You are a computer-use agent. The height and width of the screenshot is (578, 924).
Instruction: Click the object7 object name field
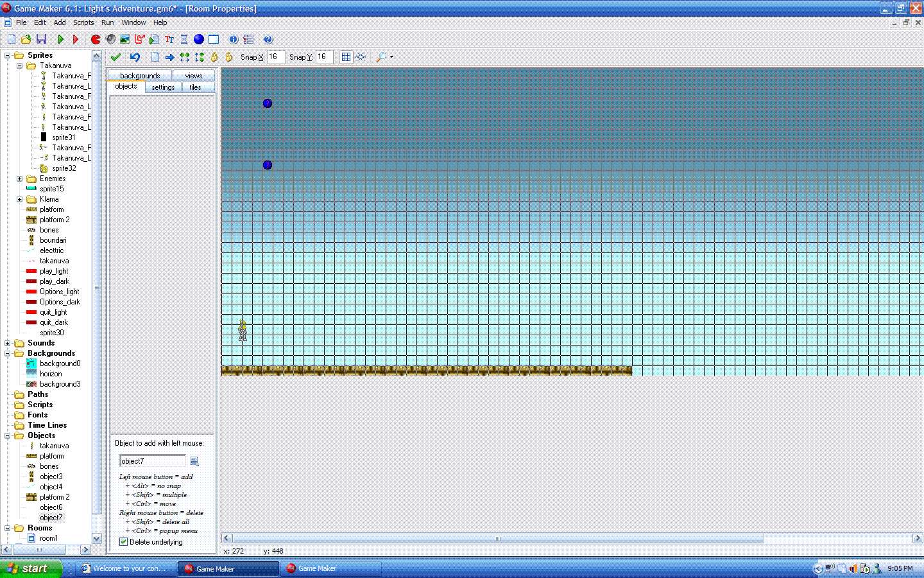153,461
